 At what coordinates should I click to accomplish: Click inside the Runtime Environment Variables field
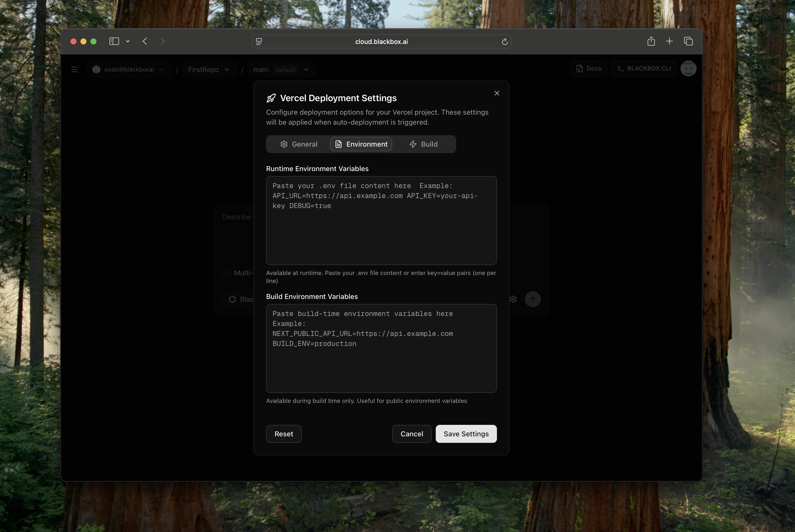(x=381, y=221)
